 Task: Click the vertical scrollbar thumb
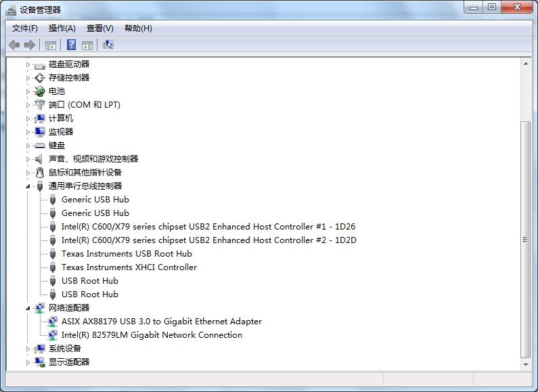point(525,240)
